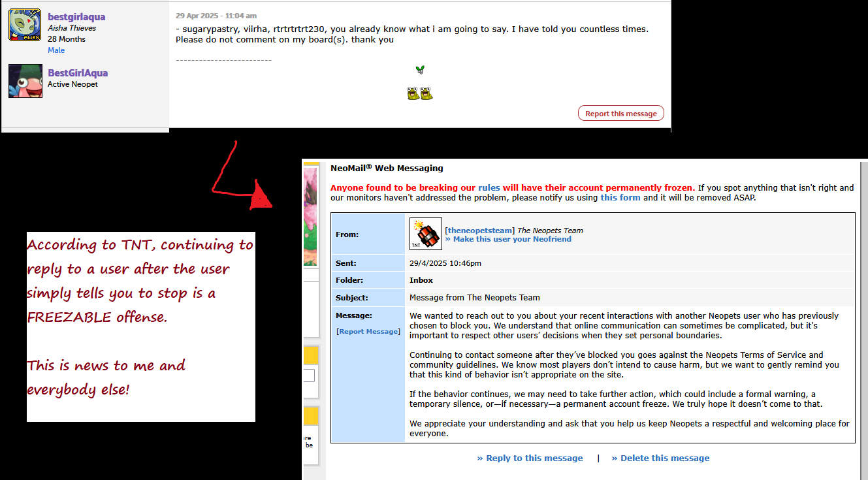This screenshot has height=480, width=868.
Task: Click the 'Sent:' row label
Action: pyautogui.click(x=346, y=263)
